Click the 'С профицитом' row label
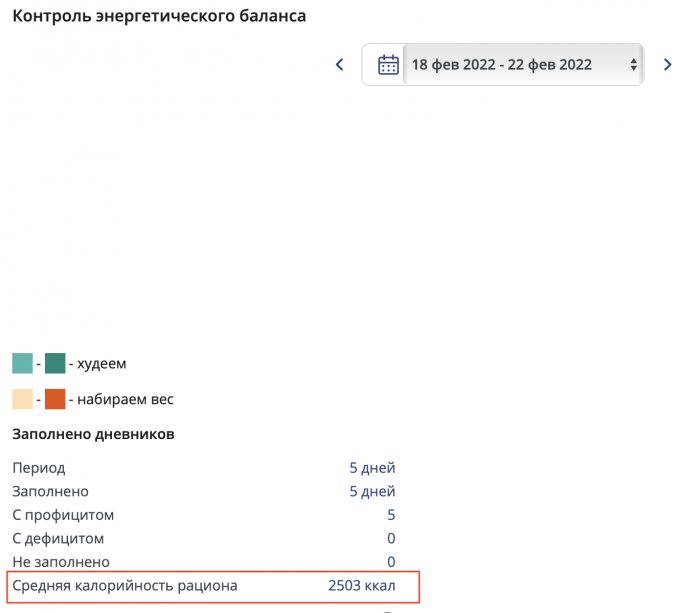The image size is (680, 613). tap(63, 515)
